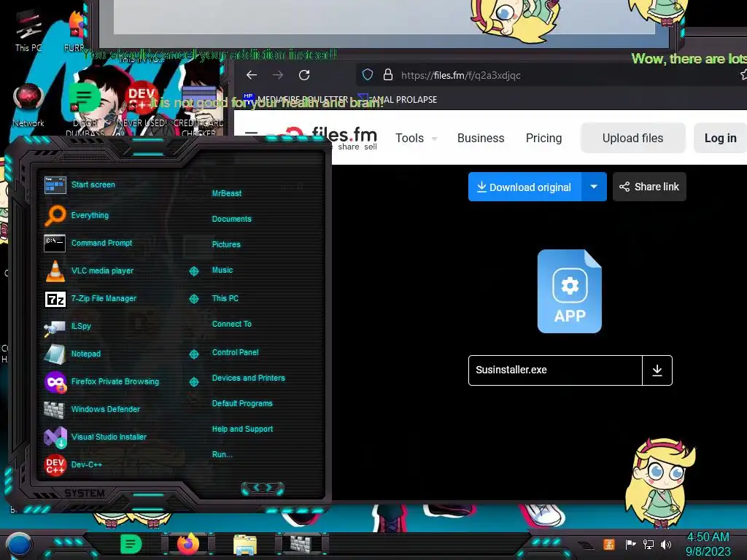Expand VLC media player jump list
Viewport: 747px width, 560px height.
click(x=194, y=271)
